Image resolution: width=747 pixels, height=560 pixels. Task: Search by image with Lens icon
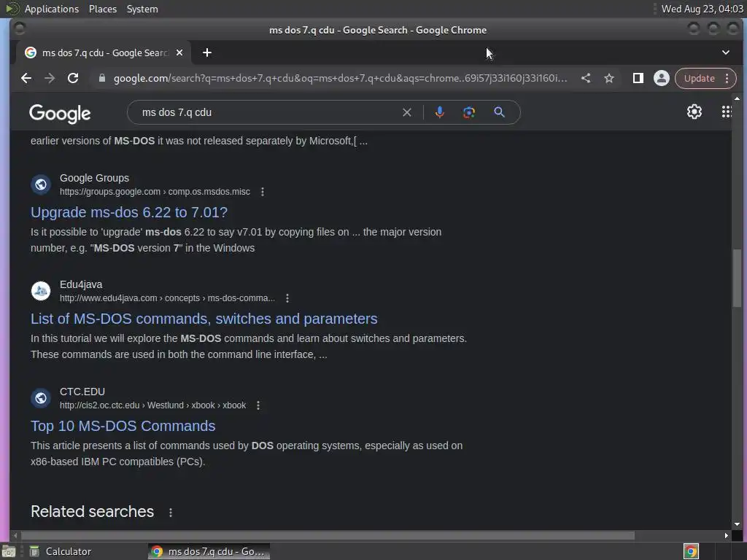click(469, 112)
